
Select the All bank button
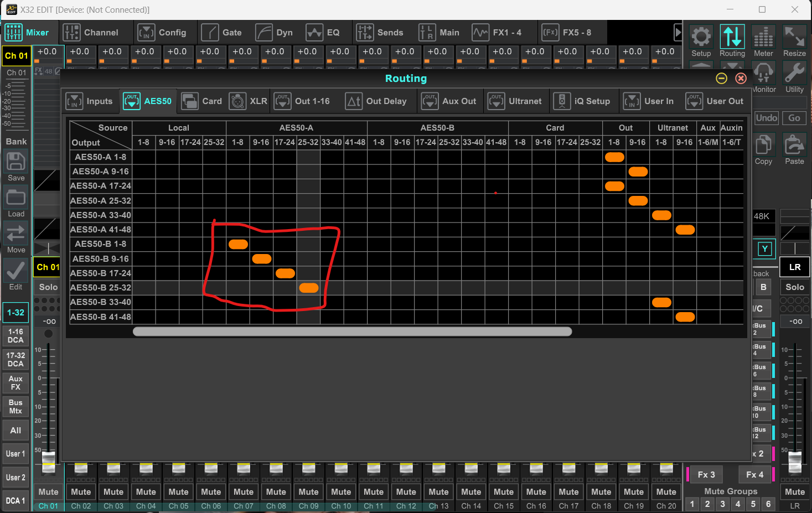click(x=15, y=431)
